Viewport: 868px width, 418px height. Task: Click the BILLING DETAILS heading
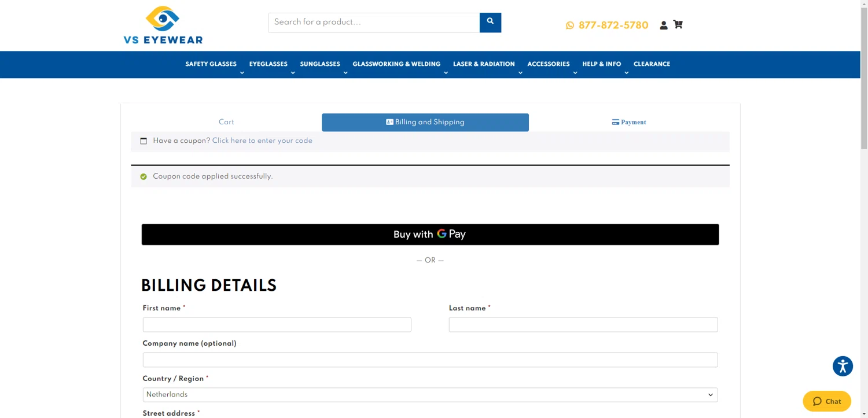209,286
